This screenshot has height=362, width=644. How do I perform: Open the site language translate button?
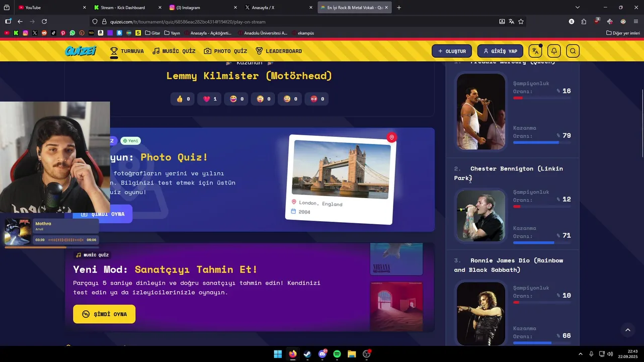coord(535,51)
